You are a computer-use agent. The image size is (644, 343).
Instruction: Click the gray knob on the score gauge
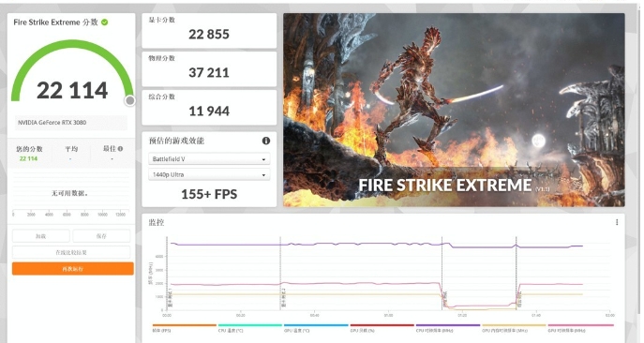pyautogui.click(x=129, y=100)
